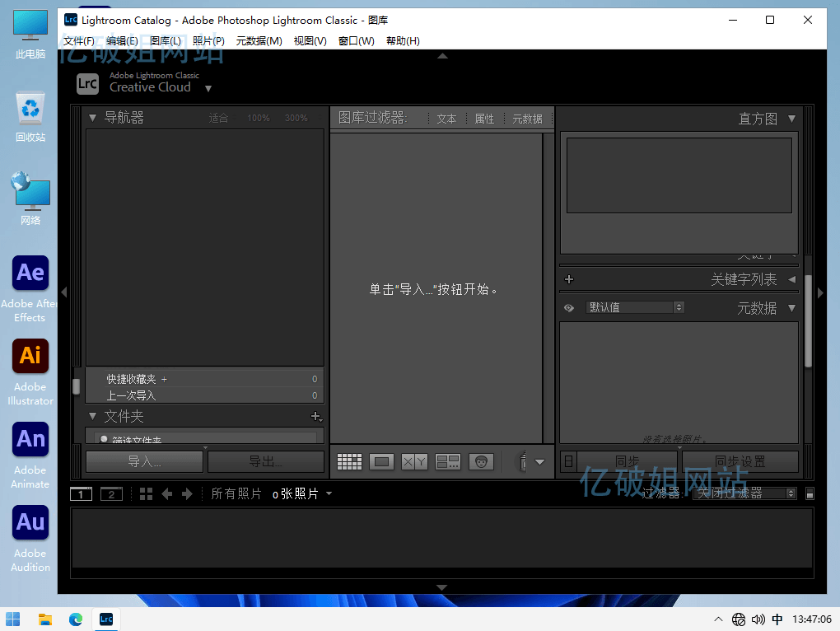Click the 导出... button

coord(266,461)
